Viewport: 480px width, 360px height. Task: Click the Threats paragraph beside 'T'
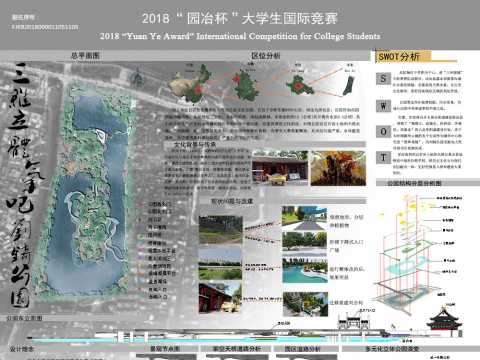click(428, 163)
